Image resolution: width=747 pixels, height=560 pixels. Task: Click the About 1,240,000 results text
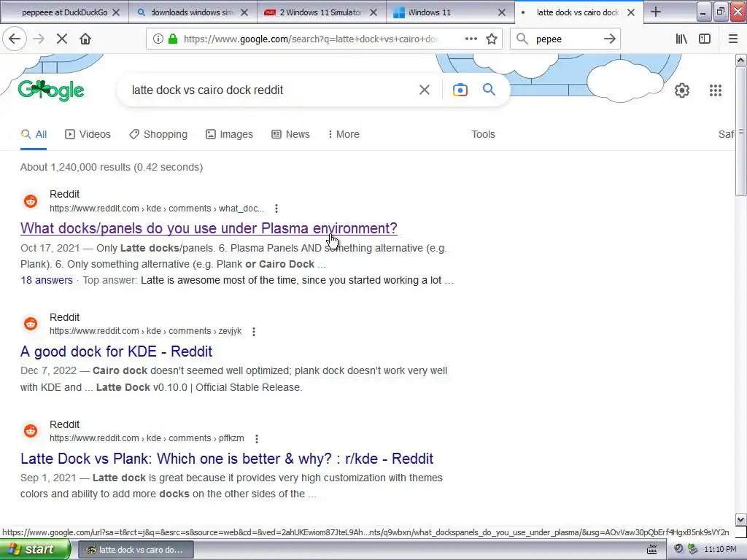point(112,167)
